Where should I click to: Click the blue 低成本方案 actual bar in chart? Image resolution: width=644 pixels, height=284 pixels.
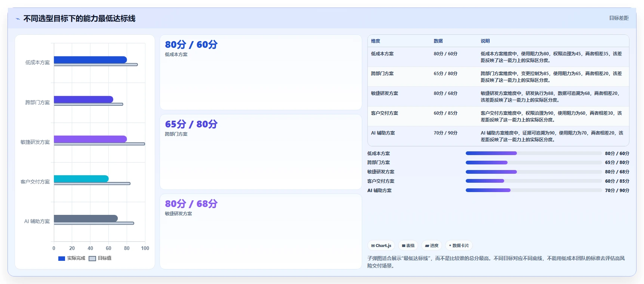point(90,60)
